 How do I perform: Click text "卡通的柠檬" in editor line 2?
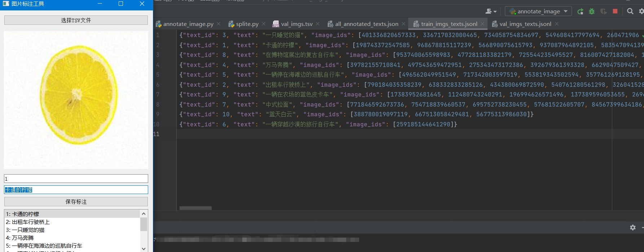point(280,45)
